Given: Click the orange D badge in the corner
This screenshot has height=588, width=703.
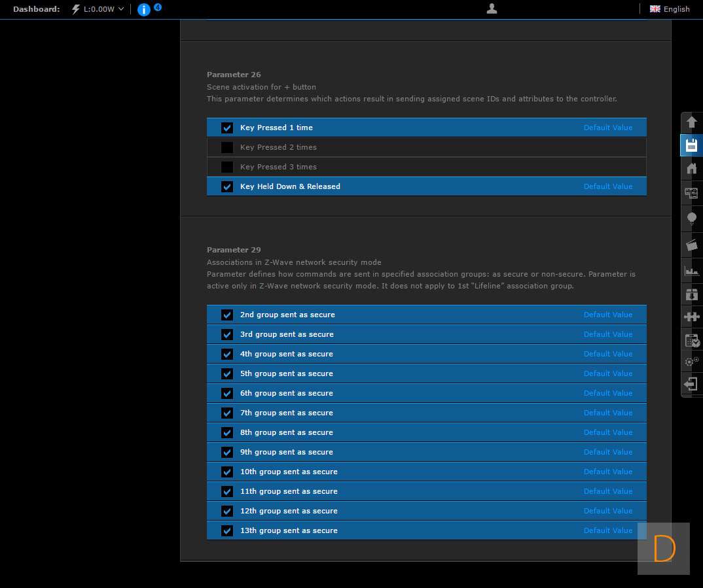Looking at the screenshot, I should 664,549.
